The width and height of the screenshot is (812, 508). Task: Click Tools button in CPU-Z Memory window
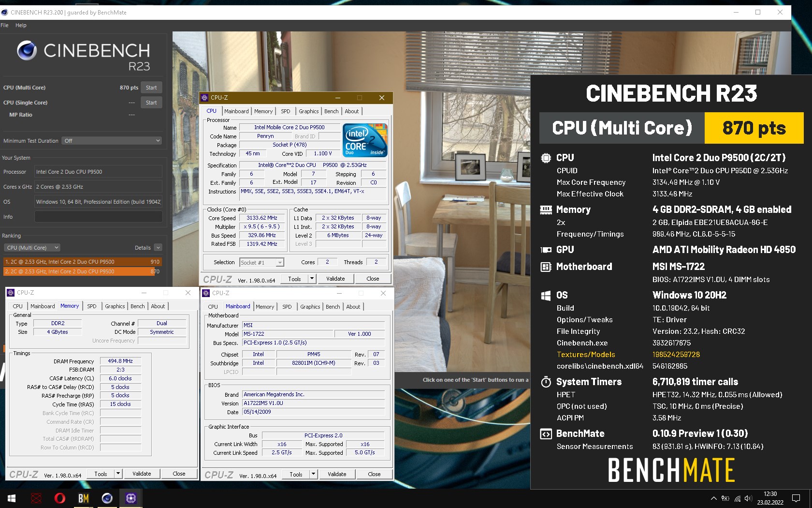coord(101,474)
